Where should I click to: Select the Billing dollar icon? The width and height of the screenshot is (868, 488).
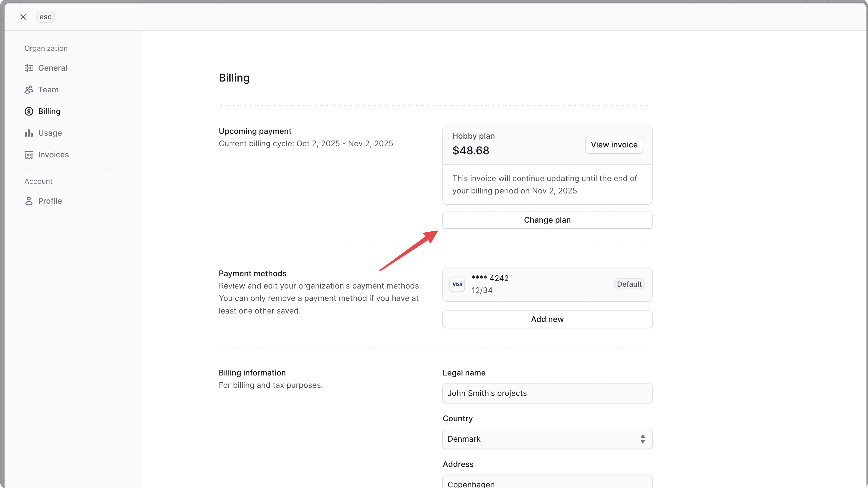point(29,111)
